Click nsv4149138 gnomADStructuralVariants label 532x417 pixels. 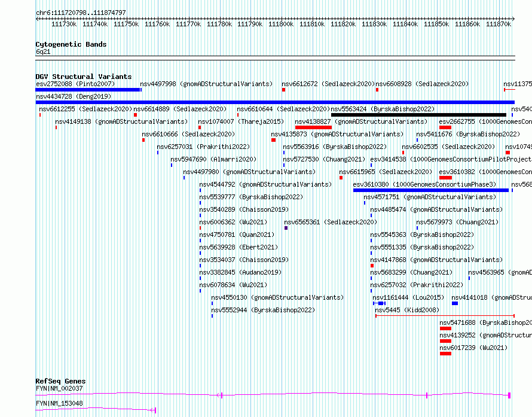(x=121, y=121)
